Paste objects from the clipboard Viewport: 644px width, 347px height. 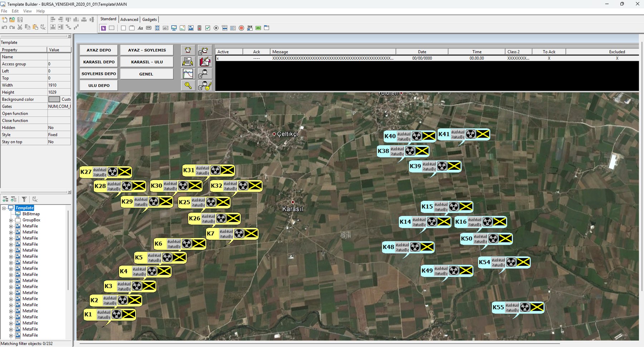[x=35, y=27]
